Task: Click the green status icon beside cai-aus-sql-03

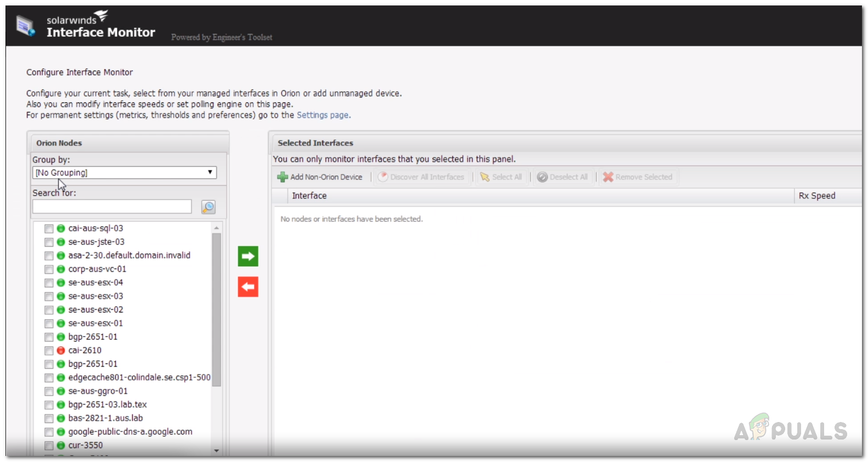Action: [x=61, y=229]
